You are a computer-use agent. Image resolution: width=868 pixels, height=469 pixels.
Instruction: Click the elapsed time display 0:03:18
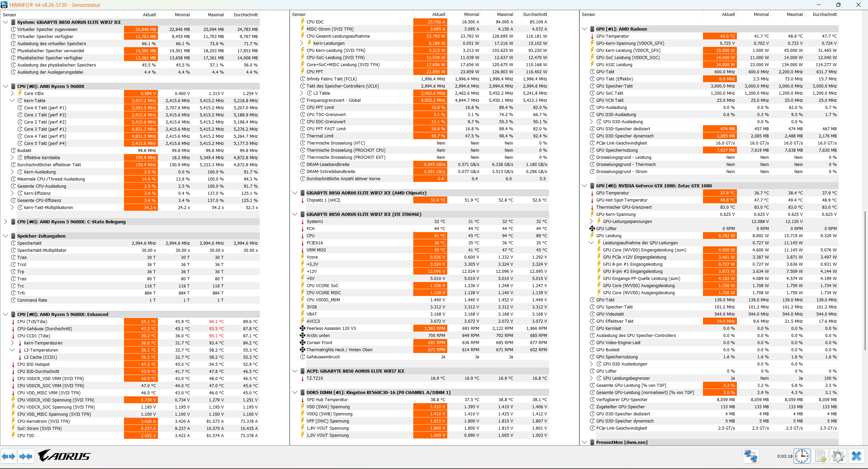tap(784, 456)
